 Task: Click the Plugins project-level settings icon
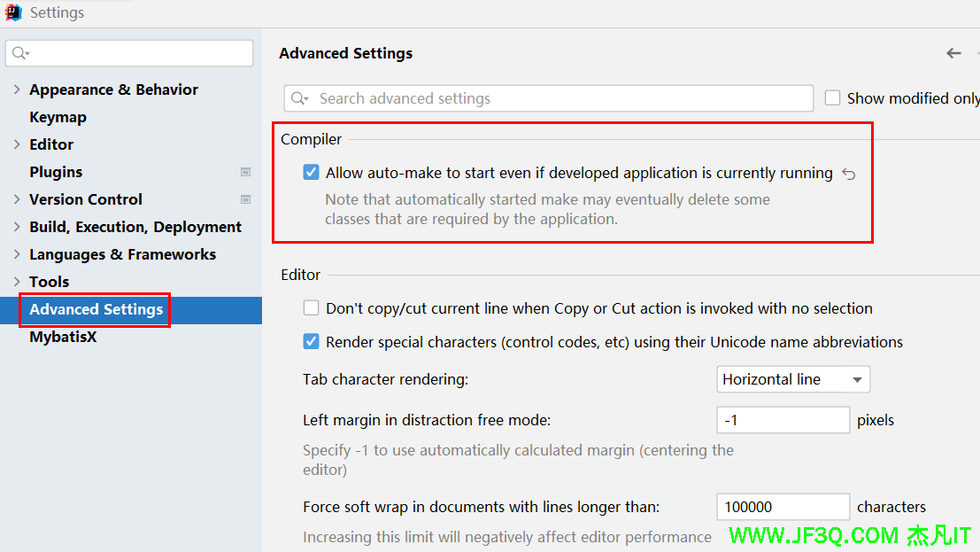[x=245, y=172]
